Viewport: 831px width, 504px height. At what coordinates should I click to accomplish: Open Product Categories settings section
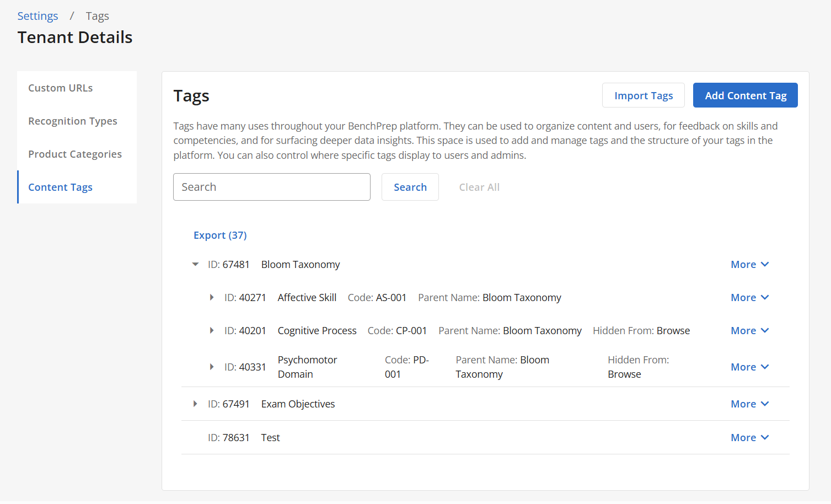(x=77, y=154)
